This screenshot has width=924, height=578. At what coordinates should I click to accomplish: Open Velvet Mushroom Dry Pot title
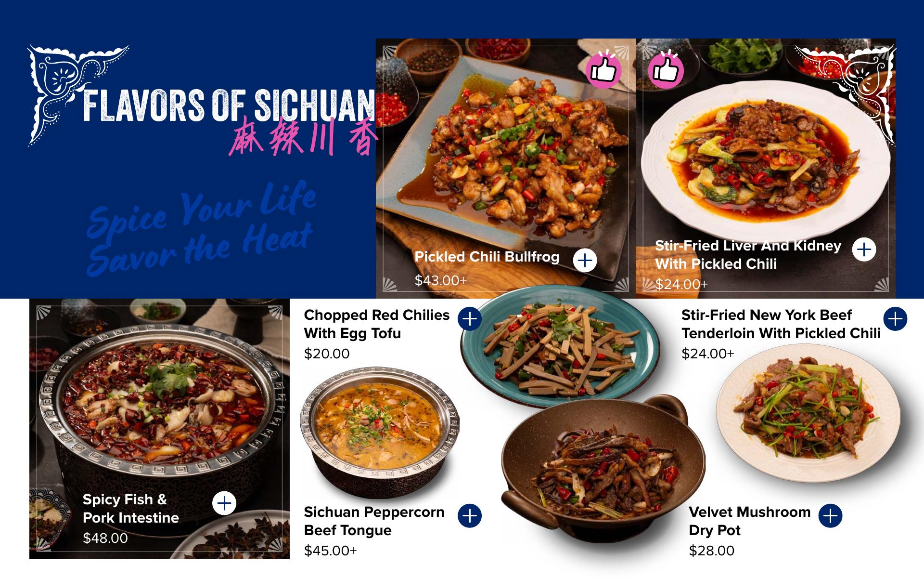[750, 521]
